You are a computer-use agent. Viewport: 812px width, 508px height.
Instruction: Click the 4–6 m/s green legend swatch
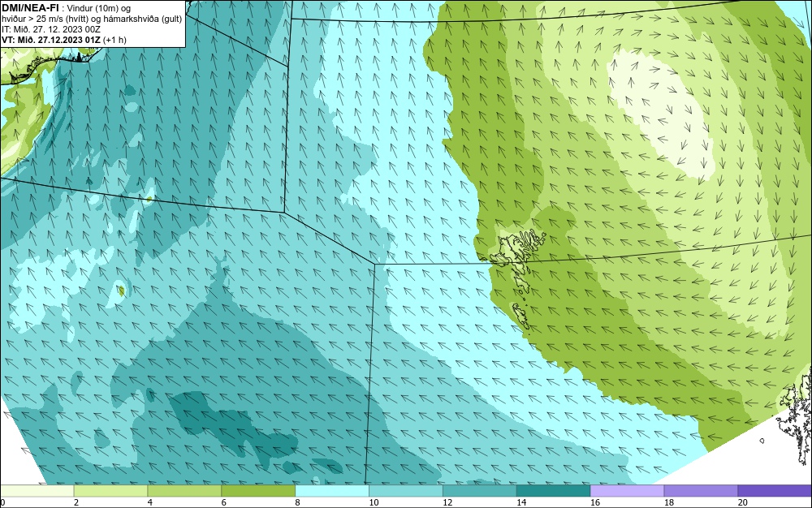[x=184, y=491]
